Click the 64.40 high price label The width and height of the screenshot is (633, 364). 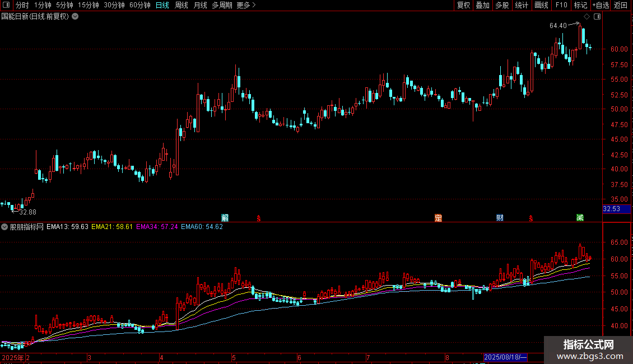pyautogui.click(x=558, y=26)
